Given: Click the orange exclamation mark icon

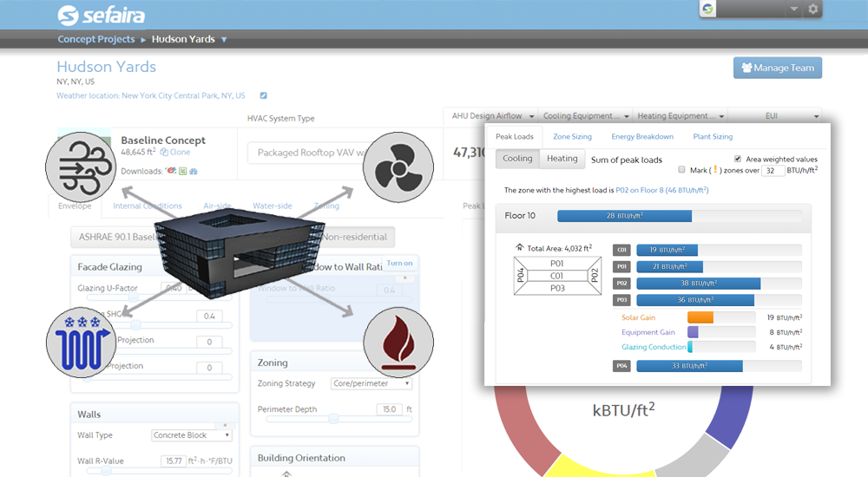Looking at the screenshot, I should click(x=715, y=170).
